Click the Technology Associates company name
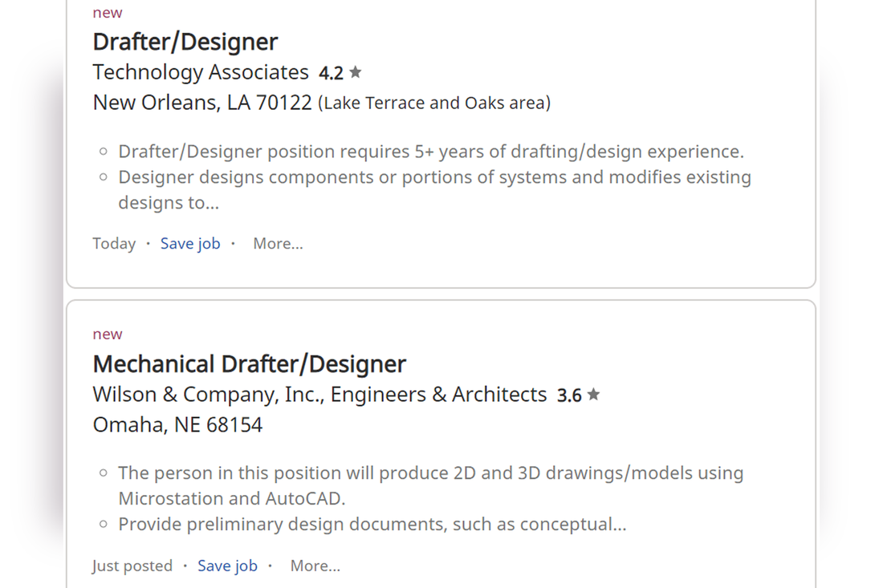Image resolution: width=883 pixels, height=588 pixels. (x=201, y=72)
